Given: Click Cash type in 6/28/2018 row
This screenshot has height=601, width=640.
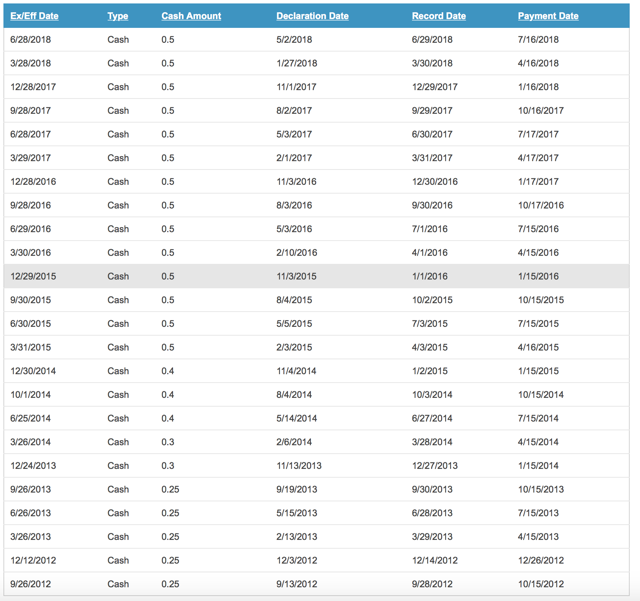Looking at the screenshot, I should point(118,40).
